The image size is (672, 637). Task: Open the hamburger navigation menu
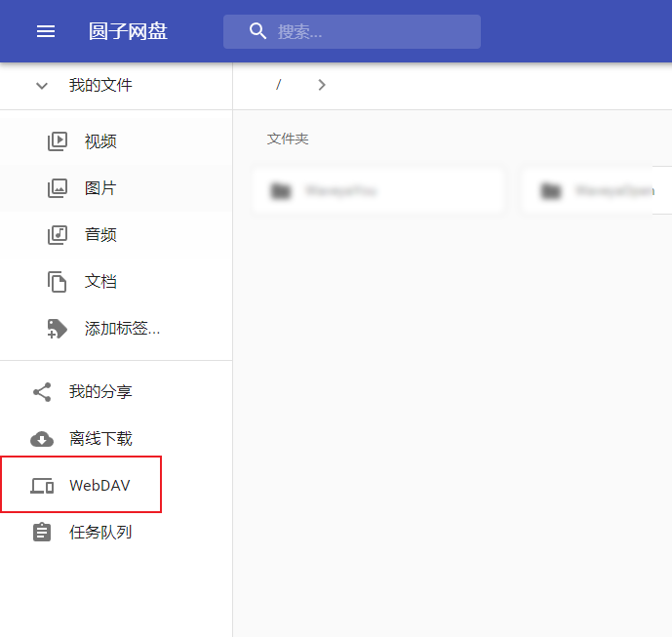46,31
